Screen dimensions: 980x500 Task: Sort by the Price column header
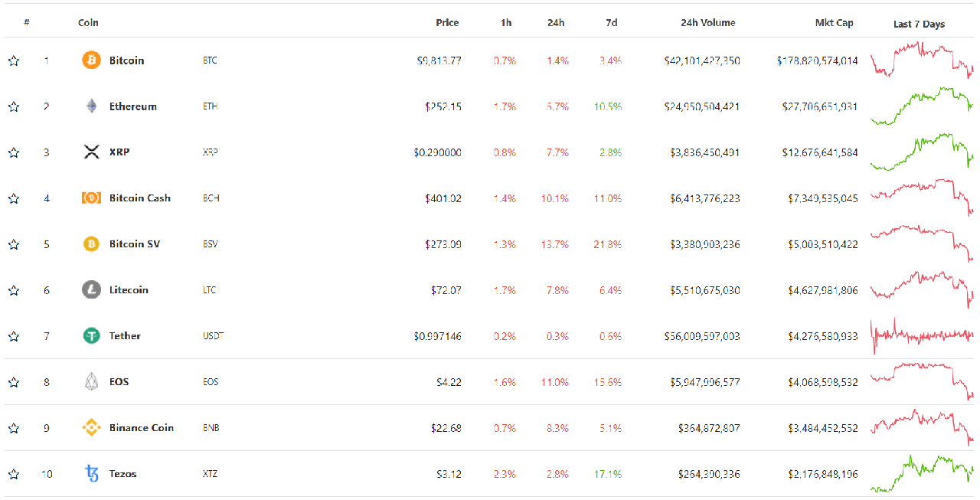[447, 23]
